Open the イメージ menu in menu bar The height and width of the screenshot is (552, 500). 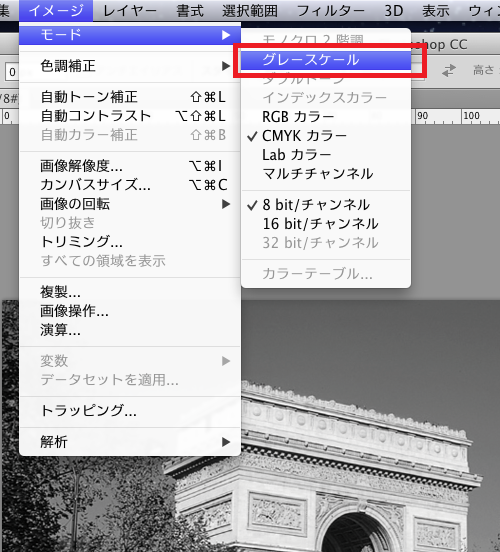click(56, 11)
